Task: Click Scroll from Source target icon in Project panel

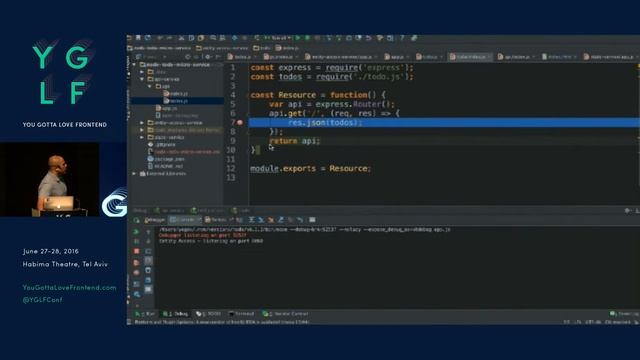Action: (x=188, y=57)
